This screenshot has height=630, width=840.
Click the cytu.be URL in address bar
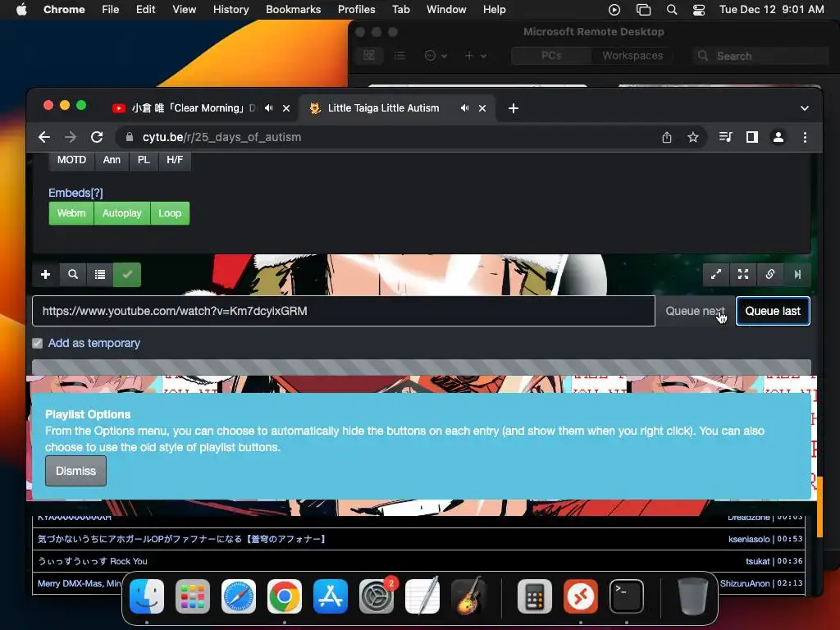tap(221, 138)
